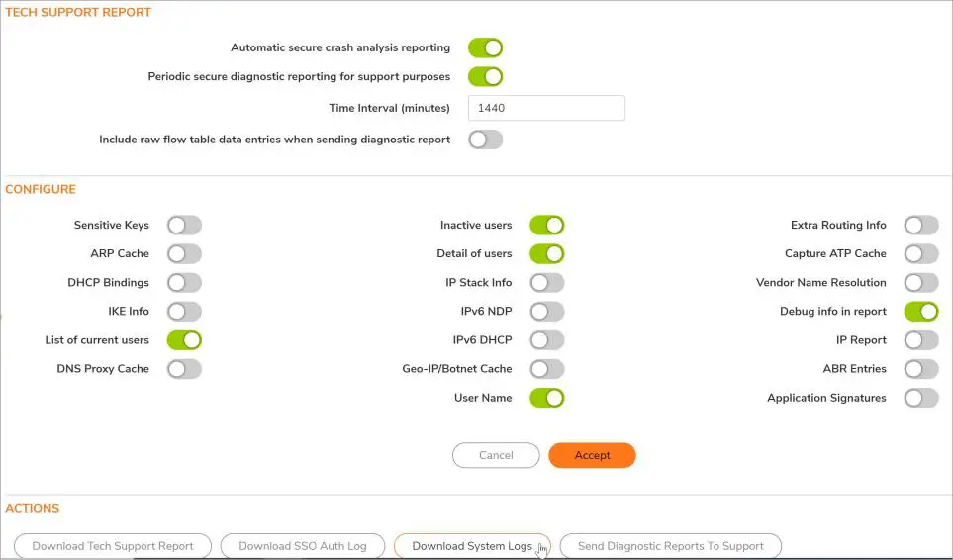The width and height of the screenshot is (953, 560).
Task: Enable raw flow table data entries
Action: (485, 140)
